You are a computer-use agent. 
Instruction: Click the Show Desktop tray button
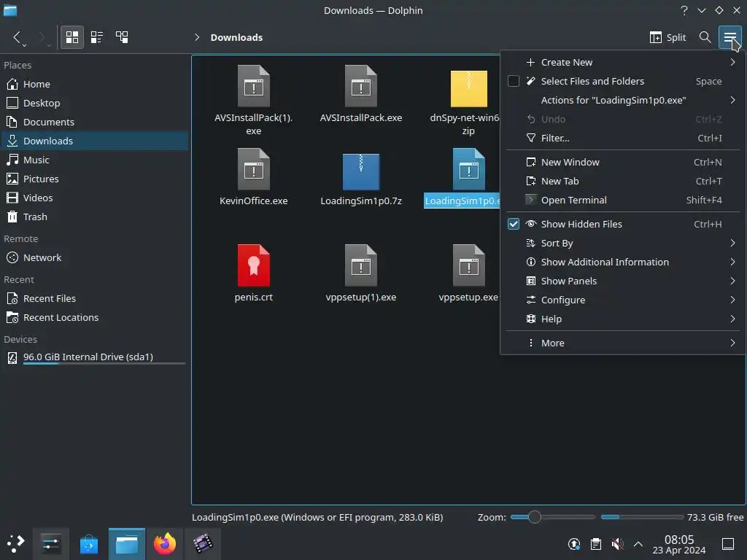click(x=728, y=544)
